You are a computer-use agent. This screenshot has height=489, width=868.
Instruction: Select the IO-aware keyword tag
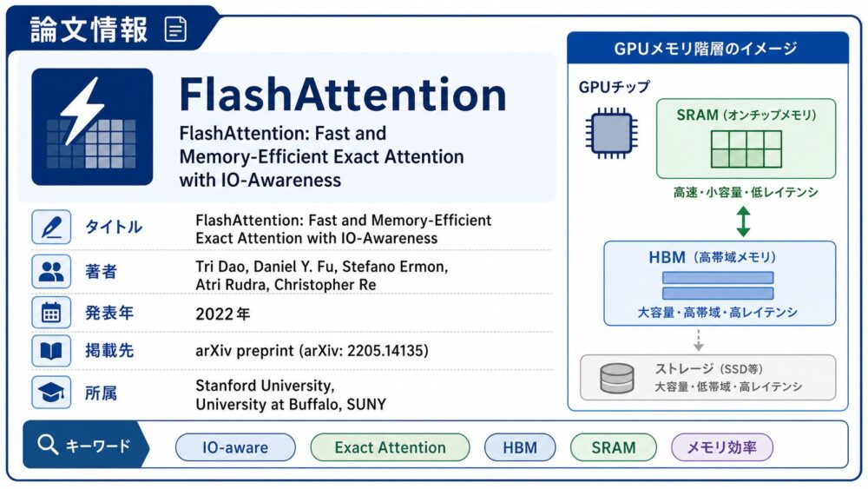tap(235, 447)
